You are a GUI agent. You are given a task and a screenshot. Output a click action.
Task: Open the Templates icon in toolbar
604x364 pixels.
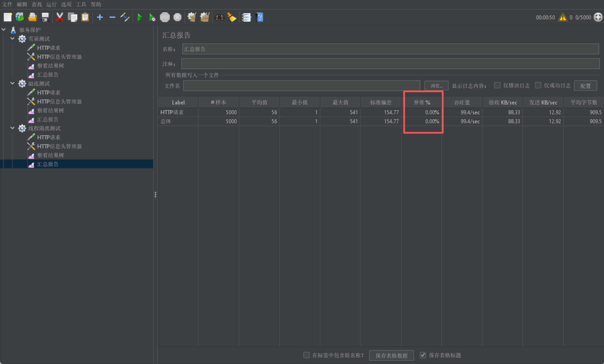(x=20, y=17)
